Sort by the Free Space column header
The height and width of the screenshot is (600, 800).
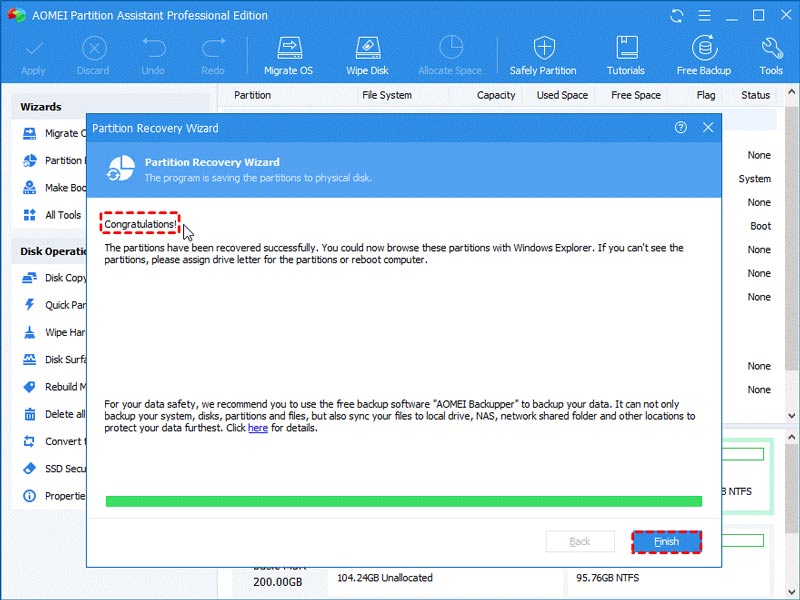pyautogui.click(x=636, y=95)
